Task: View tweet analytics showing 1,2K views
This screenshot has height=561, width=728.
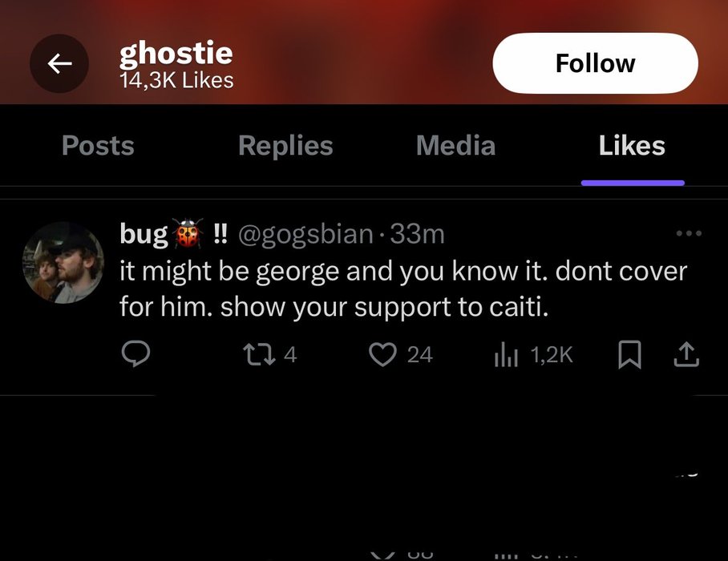Action: coord(508,354)
